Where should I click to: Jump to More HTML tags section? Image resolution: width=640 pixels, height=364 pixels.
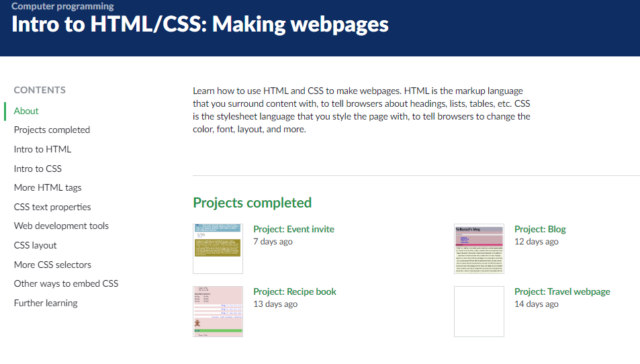[48, 188]
